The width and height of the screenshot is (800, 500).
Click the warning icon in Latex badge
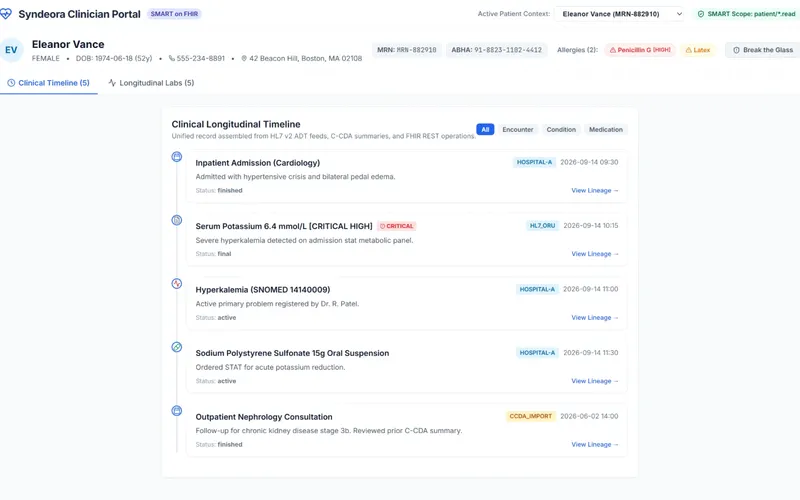(x=689, y=50)
